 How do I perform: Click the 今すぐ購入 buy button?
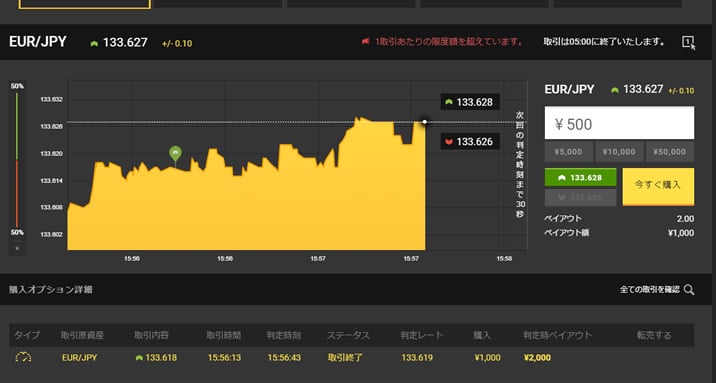pyautogui.click(x=658, y=186)
